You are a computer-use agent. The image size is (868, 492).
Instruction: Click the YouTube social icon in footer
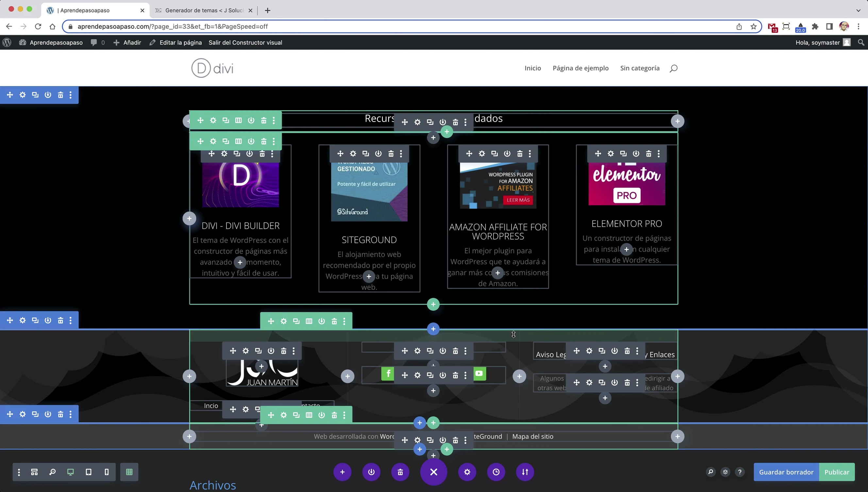pyautogui.click(x=479, y=374)
